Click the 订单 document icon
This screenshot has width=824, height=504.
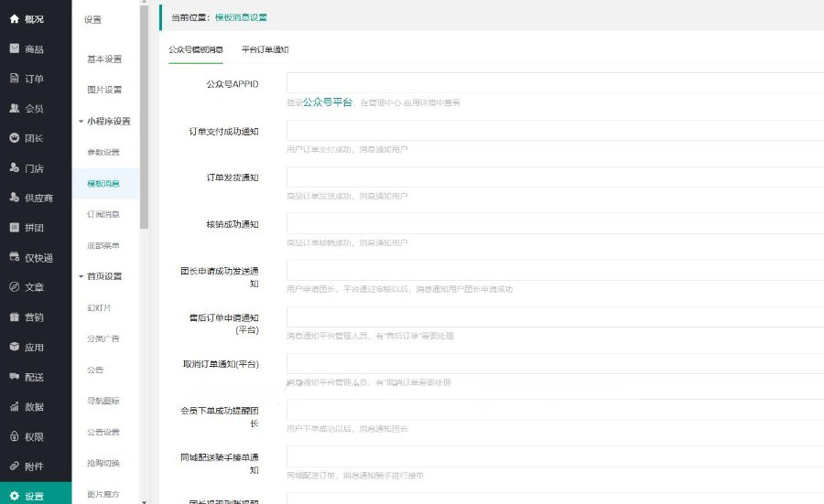pos(15,79)
